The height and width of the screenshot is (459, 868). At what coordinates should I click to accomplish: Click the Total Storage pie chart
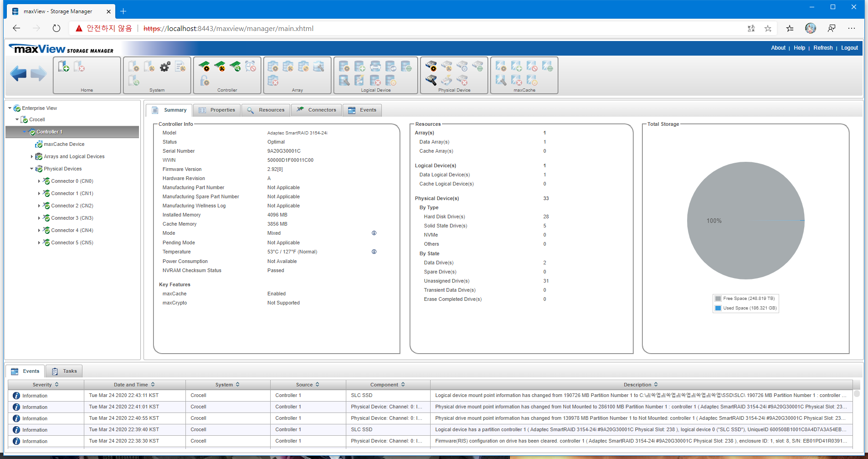pos(745,221)
